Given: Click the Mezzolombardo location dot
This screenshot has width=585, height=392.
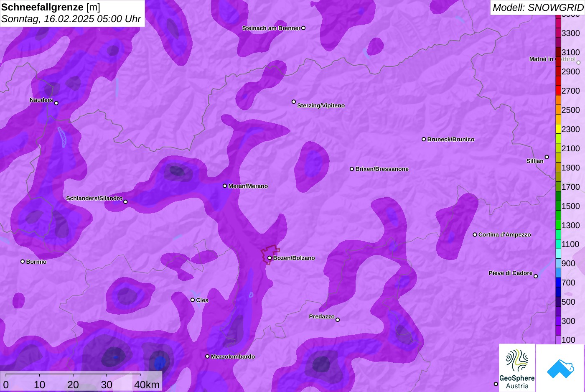Looking at the screenshot, I should 207,356.
